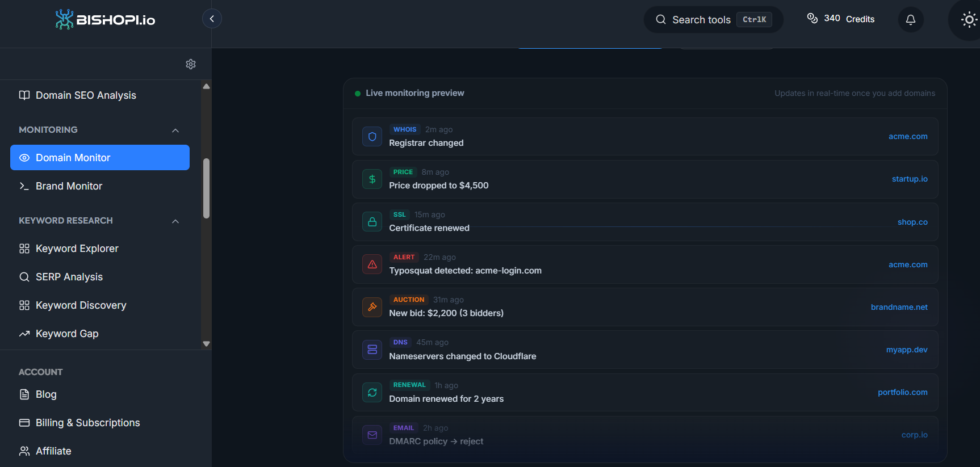Click the WHOIS shield icon

[x=372, y=137]
